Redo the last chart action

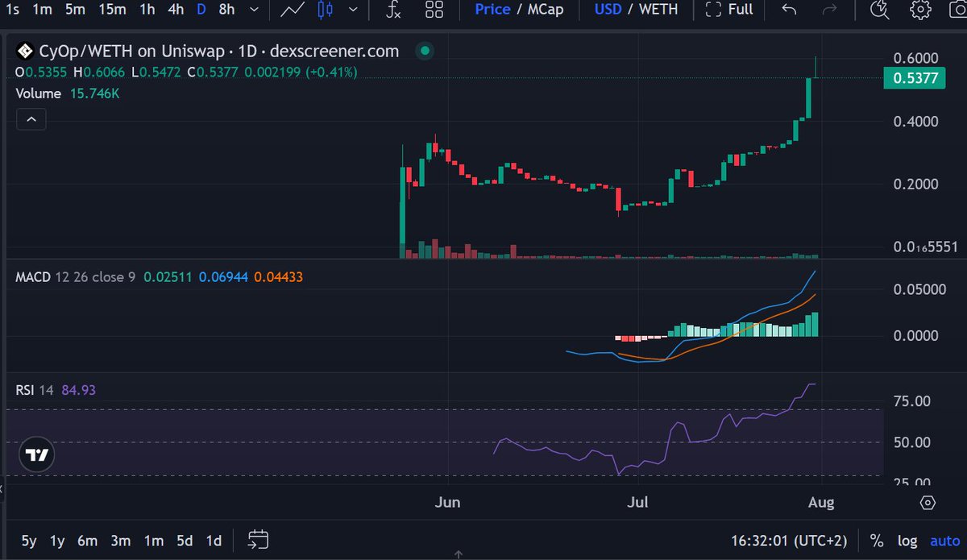(829, 10)
